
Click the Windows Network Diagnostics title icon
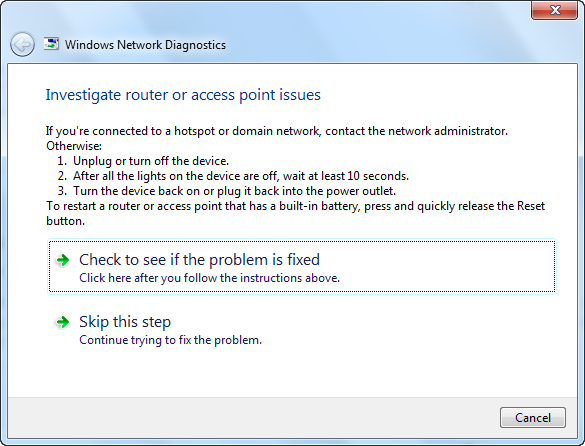(x=51, y=44)
